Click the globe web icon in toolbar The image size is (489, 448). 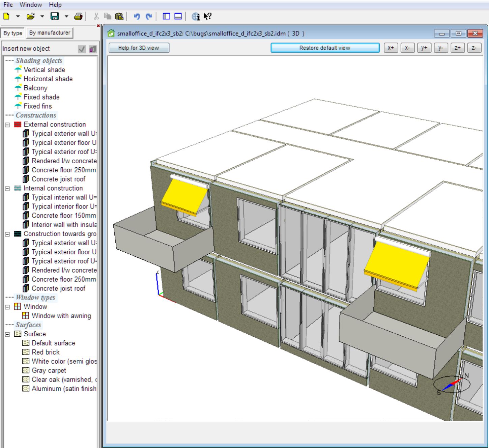[x=196, y=16]
